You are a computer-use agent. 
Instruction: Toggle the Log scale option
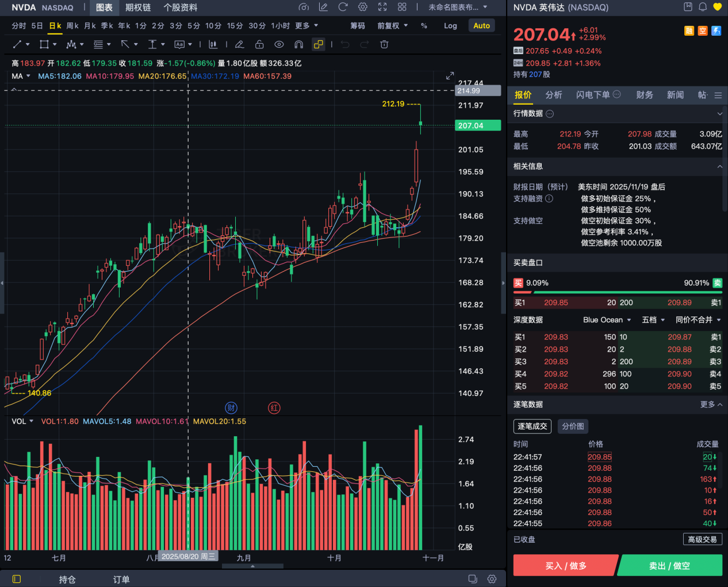(x=450, y=26)
